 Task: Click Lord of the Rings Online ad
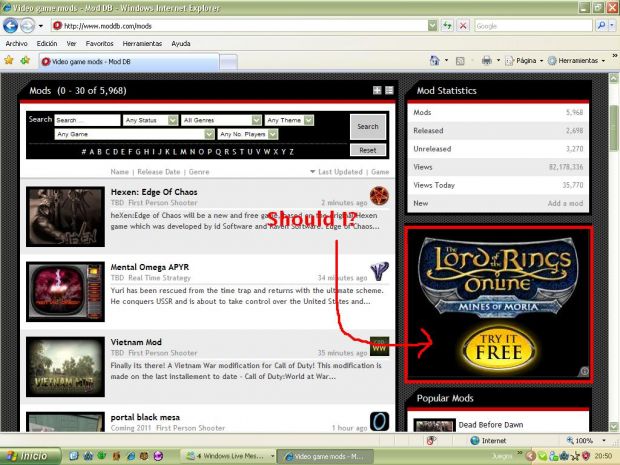(x=498, y=304)
